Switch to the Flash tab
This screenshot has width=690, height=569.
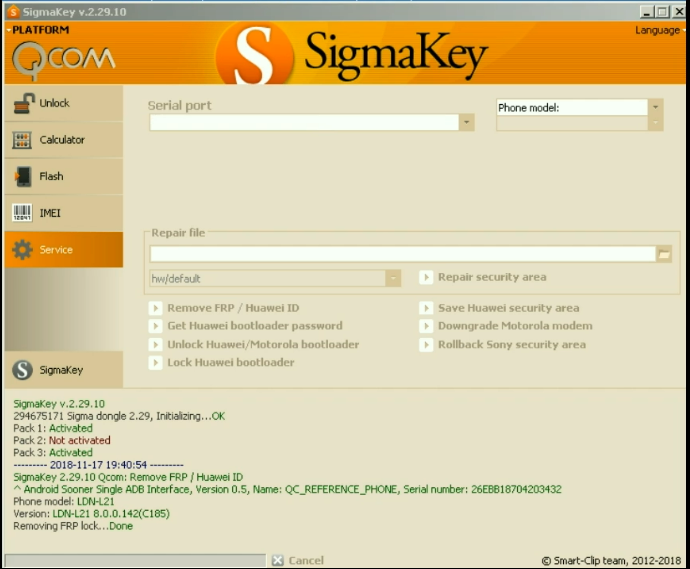(64, 176)
